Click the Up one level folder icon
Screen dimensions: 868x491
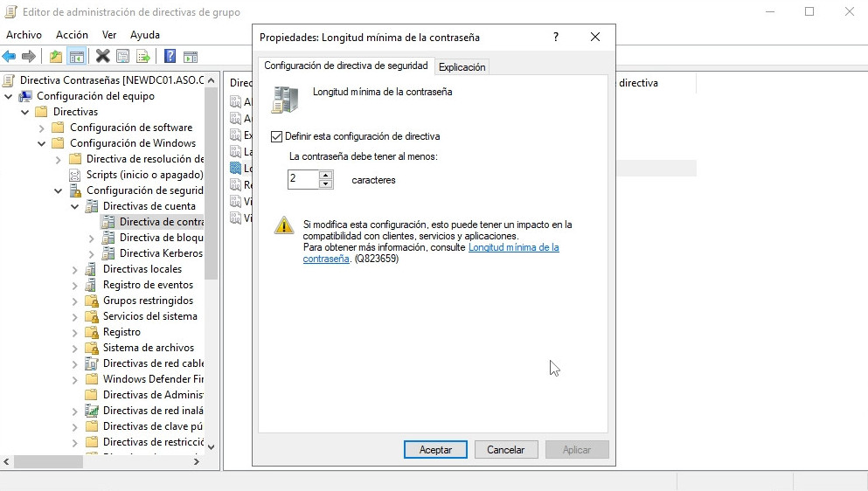(x=56, y=57)
